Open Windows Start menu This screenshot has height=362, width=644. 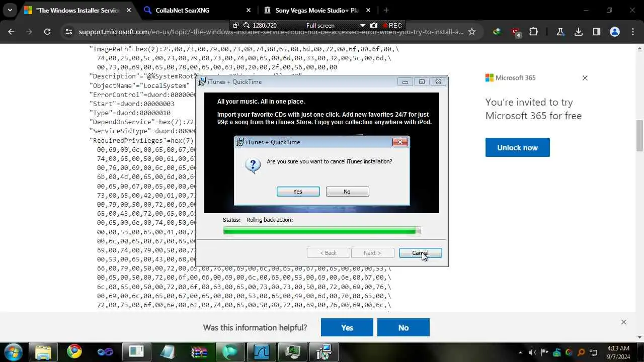tap(13, 351)
